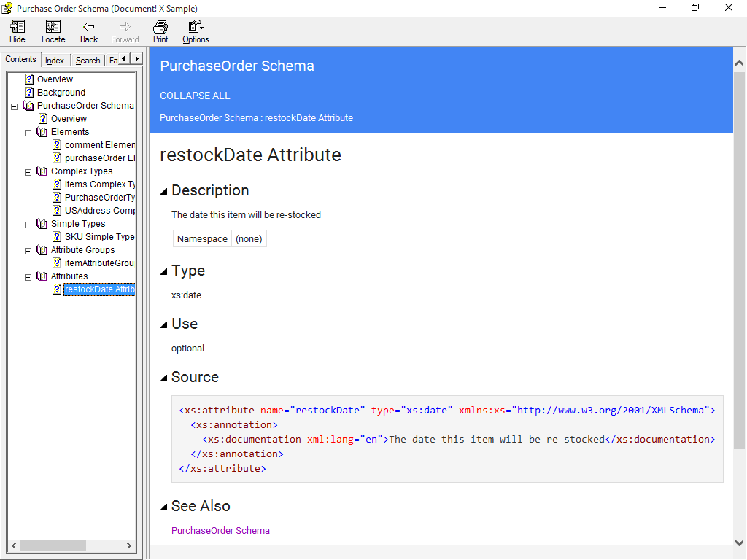Click the xs:date type text
Image resolution: width=747 pixels, height=560 pixels.
[x=186, y=295]
